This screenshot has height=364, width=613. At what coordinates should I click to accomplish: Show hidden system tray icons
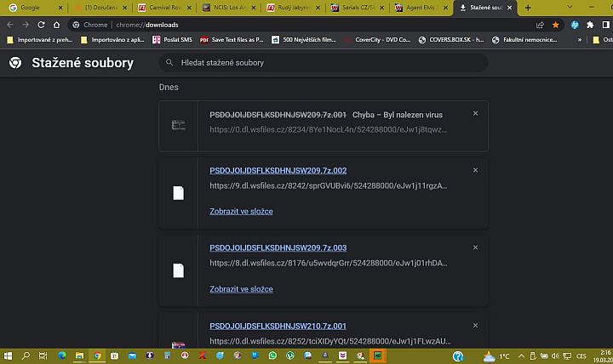click(x=521, y=356)
